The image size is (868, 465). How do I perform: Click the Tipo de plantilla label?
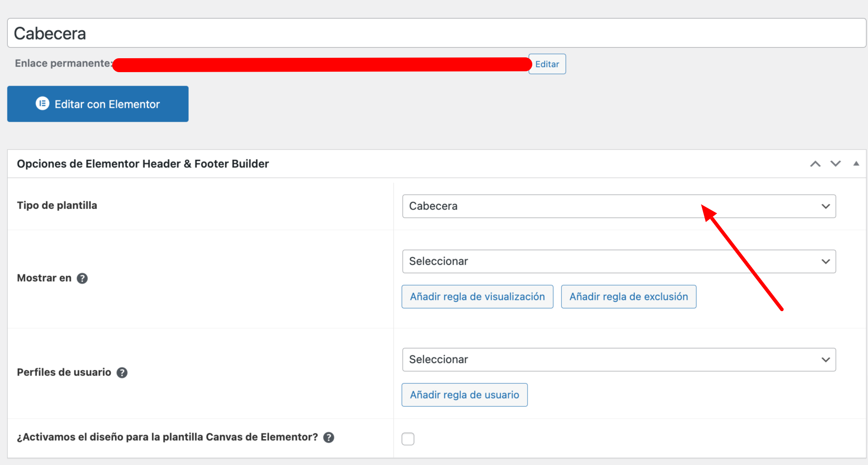pos(57,205)
